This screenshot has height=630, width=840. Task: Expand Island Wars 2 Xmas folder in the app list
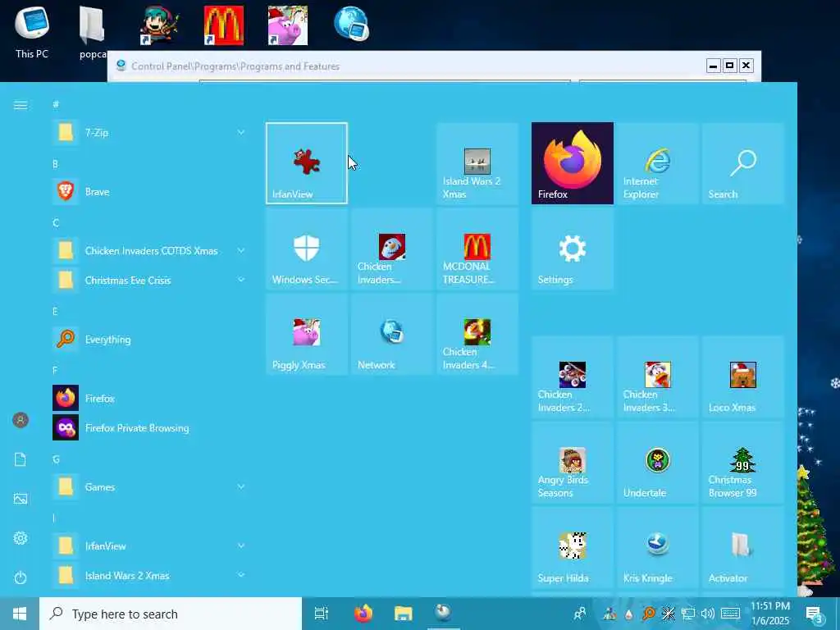point(149,575)
